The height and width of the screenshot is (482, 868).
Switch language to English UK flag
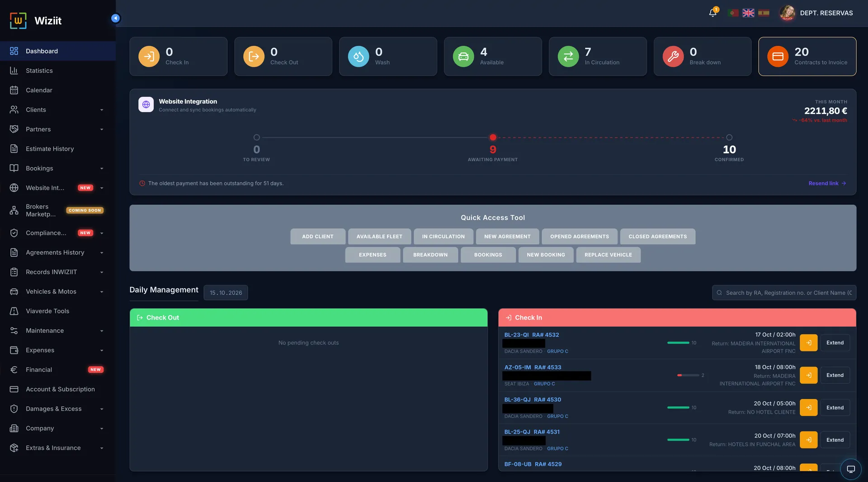(748, 13)
